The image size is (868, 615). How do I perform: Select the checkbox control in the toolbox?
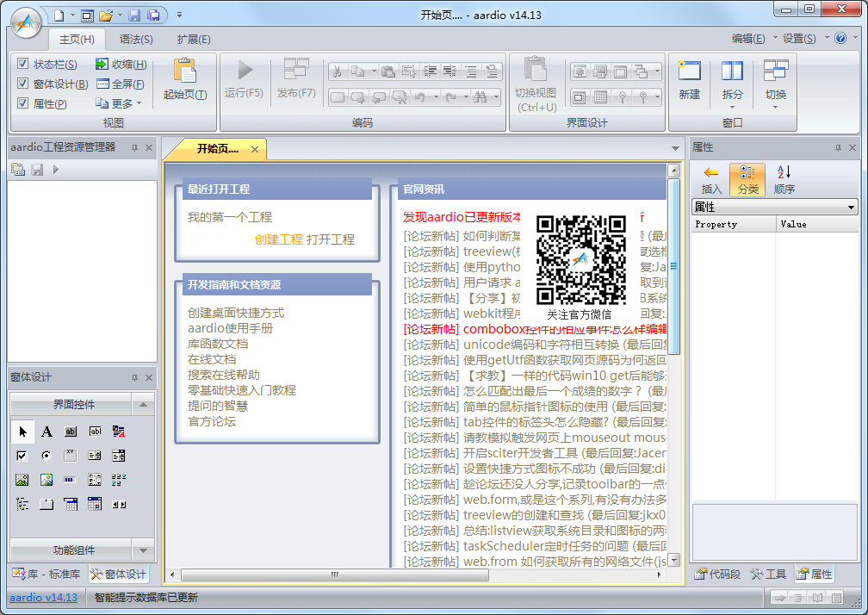pyautogui.click(x=22, y=456)
